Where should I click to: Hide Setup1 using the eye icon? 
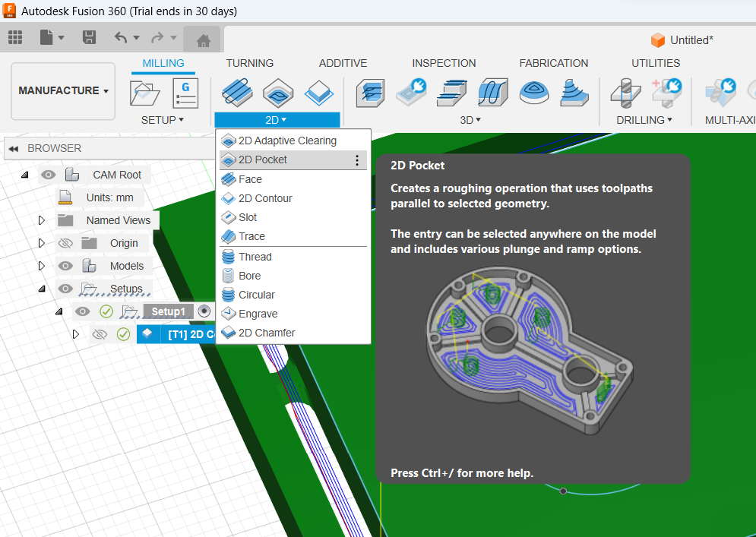coord(83,311)
